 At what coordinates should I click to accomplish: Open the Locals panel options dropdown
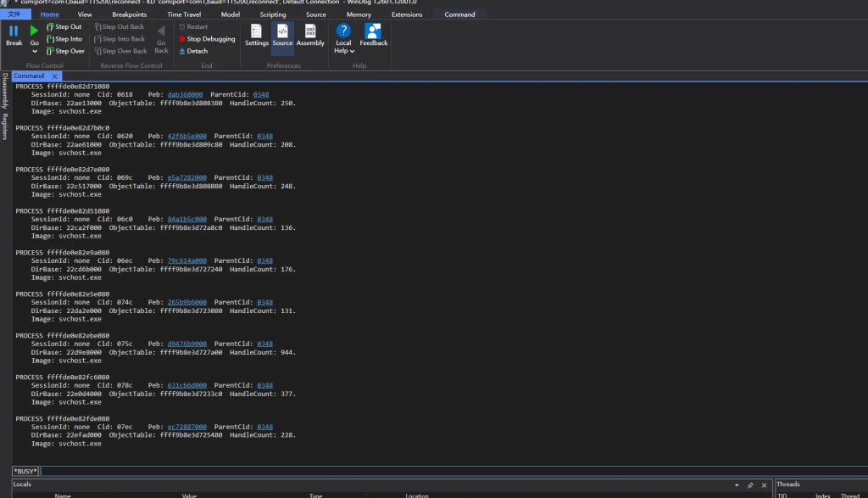click(736, 485)
